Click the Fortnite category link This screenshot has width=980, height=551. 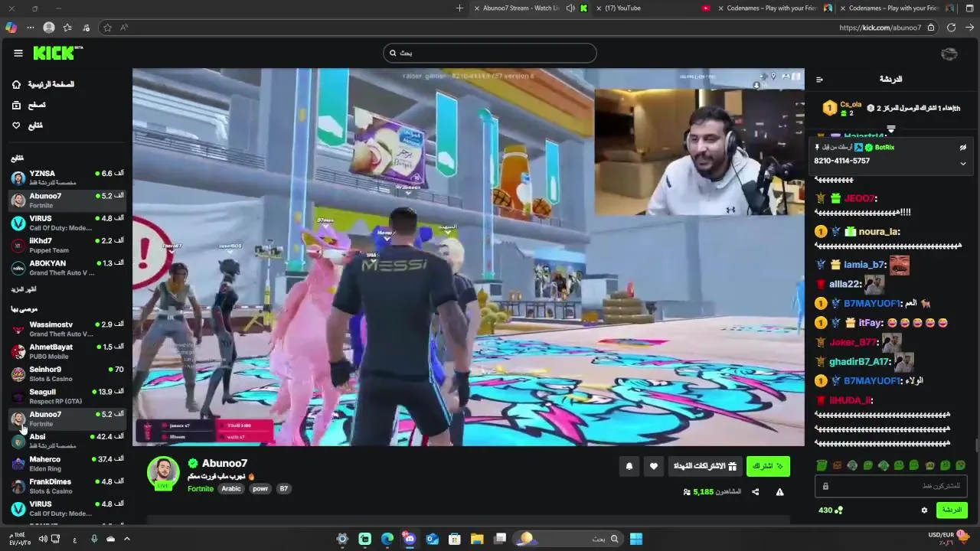[201, 488]
